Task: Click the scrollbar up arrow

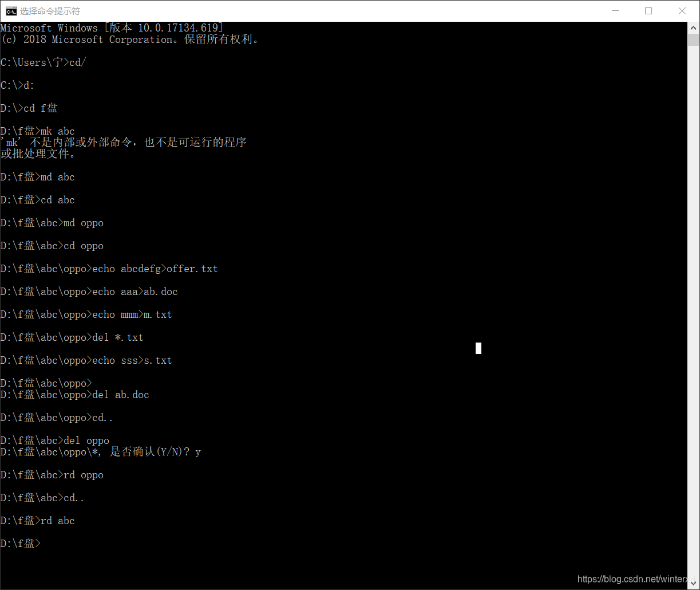Action: [693, 27]
